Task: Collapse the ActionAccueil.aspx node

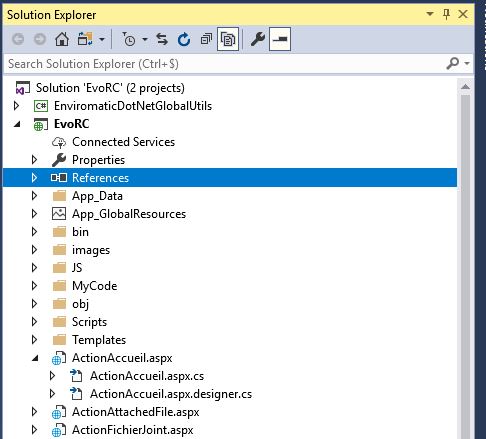Action: tap(35, 358)
